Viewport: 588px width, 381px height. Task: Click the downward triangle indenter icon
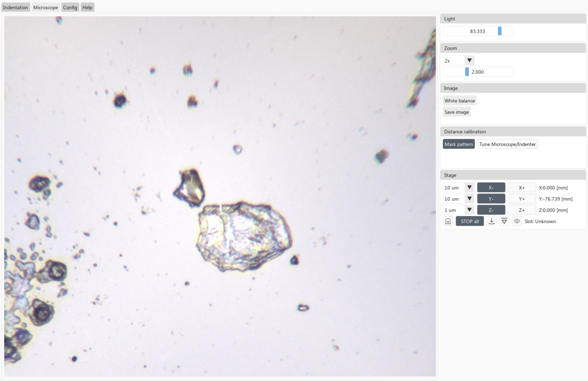pos(505,221)
